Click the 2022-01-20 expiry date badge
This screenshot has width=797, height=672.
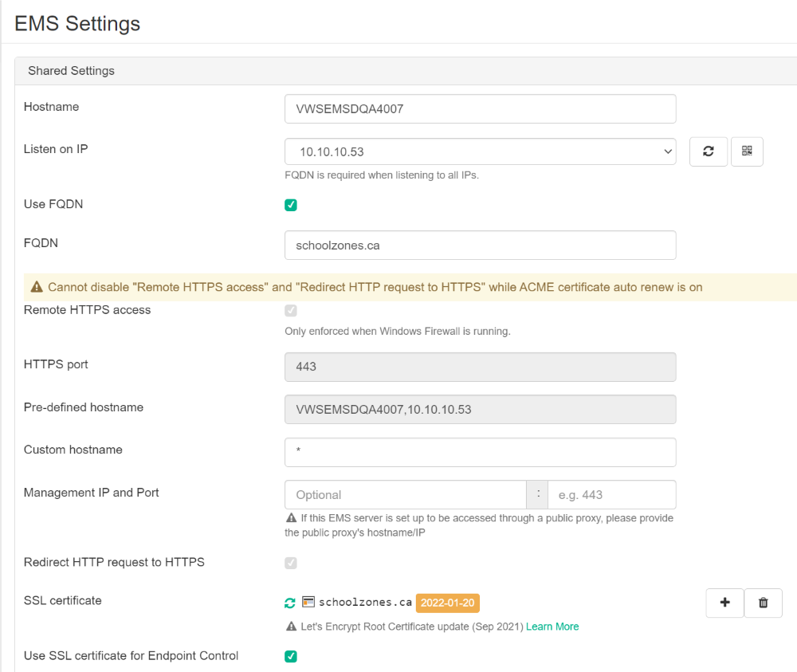448,603
